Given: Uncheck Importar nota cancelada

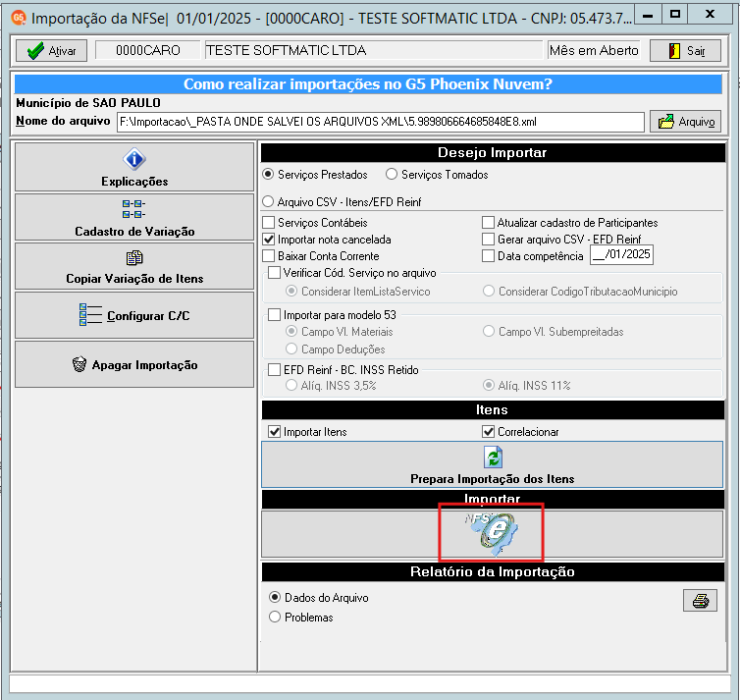Looking at the screenshot, I should click(269, 240).
